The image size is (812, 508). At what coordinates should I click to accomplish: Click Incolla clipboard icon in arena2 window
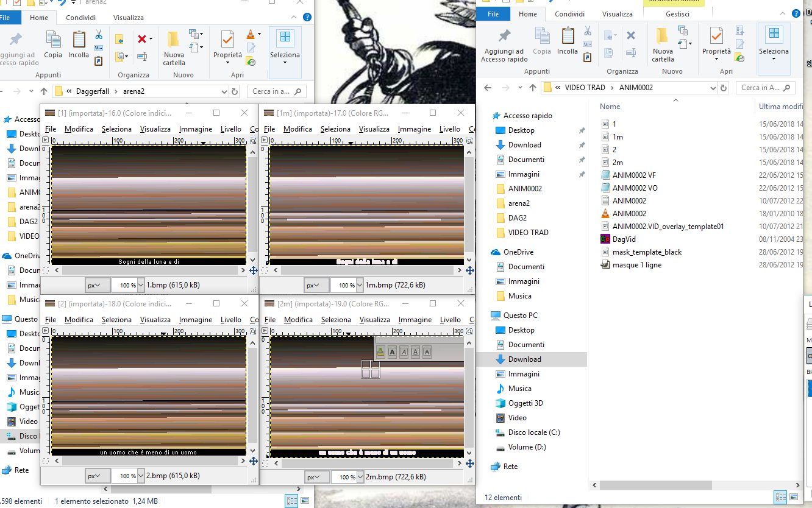point(79,40)
